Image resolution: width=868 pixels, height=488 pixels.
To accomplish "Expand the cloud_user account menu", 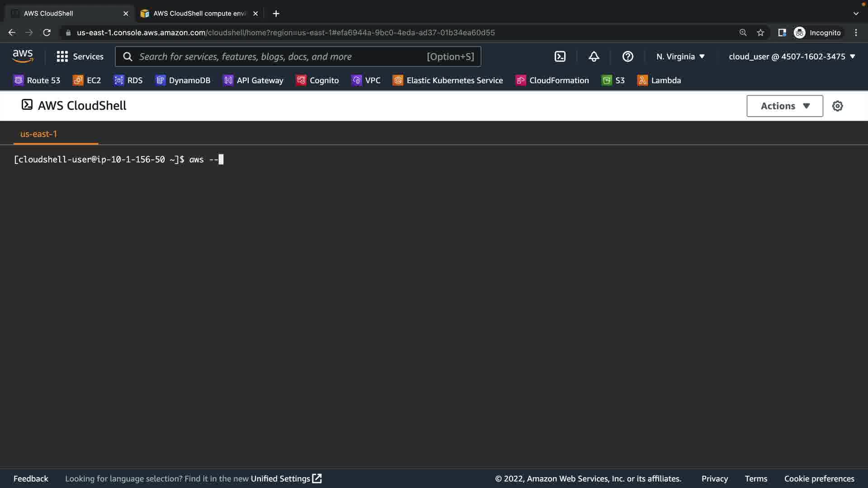I will click(x=792, y=56).
